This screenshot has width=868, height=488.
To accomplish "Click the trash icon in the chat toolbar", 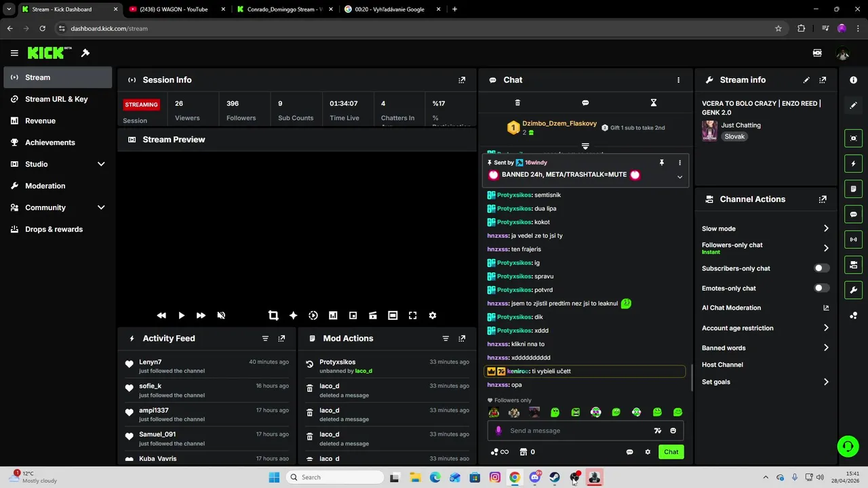I will pos(517,103).
